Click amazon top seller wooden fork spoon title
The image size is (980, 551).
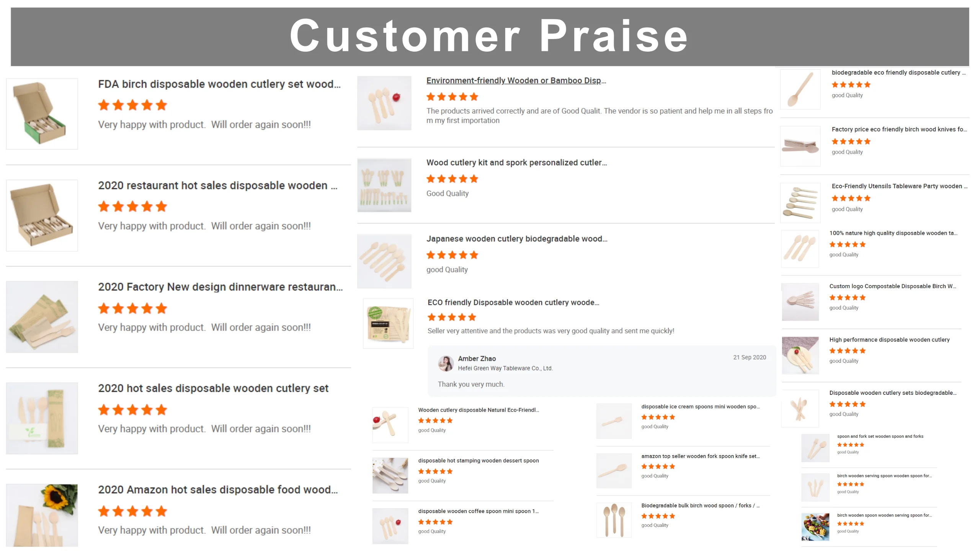(700, 456)
